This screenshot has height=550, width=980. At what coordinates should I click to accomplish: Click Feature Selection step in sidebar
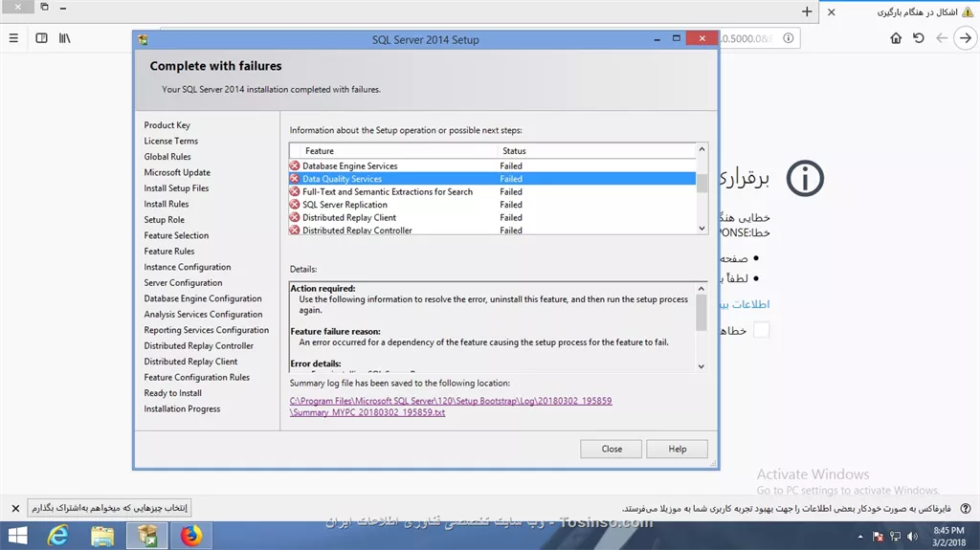tap(176, 235)
